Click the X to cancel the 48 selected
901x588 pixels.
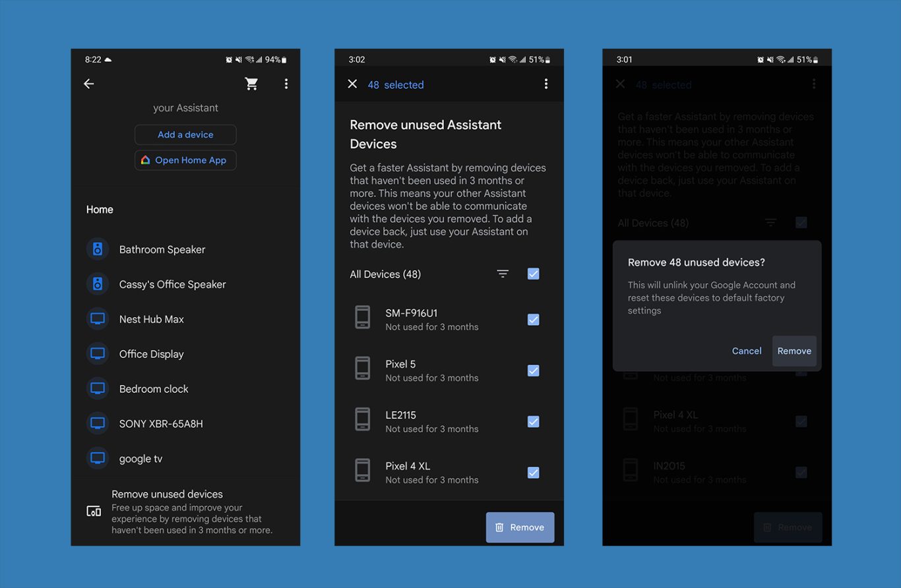[x=352, y=84]
